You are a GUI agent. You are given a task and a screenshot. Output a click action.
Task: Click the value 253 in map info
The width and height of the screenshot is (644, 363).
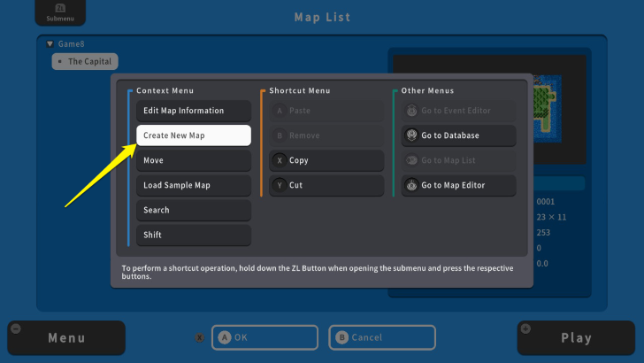[543, 233]
